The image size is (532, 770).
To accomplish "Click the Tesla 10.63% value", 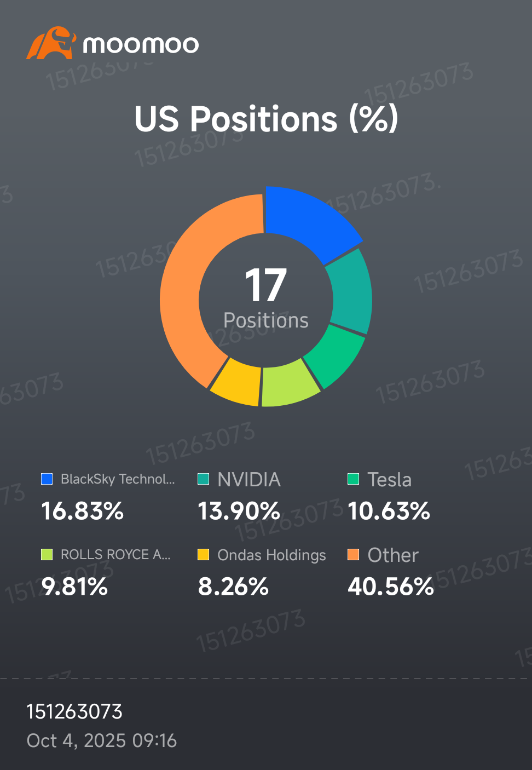I will pos(389,512).
